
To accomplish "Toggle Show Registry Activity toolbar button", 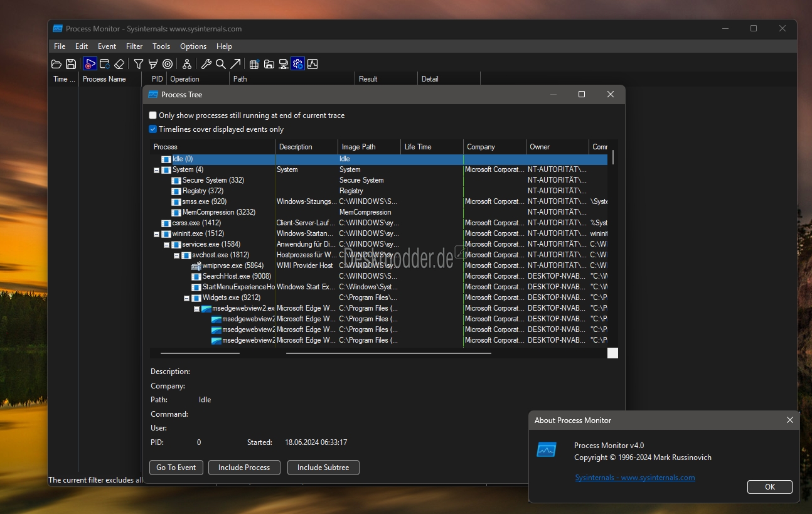I will pos(254,64).
